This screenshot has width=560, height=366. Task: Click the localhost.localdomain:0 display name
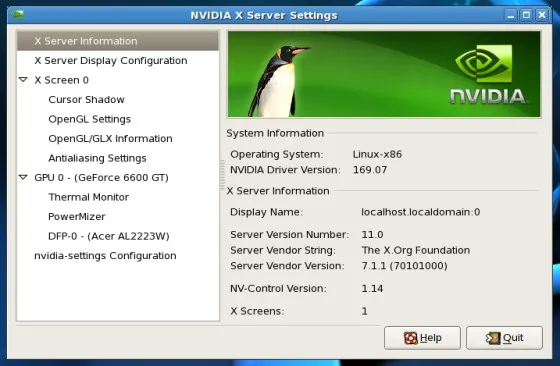pos(421,212)
